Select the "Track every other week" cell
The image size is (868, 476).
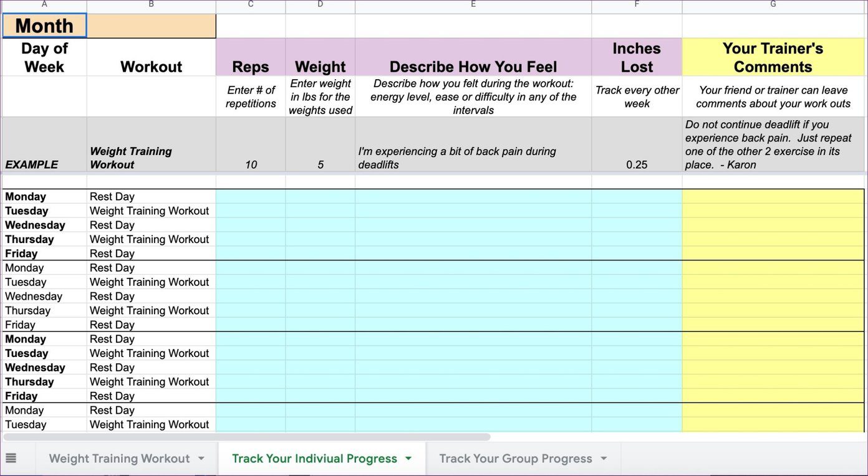point(637,97)
